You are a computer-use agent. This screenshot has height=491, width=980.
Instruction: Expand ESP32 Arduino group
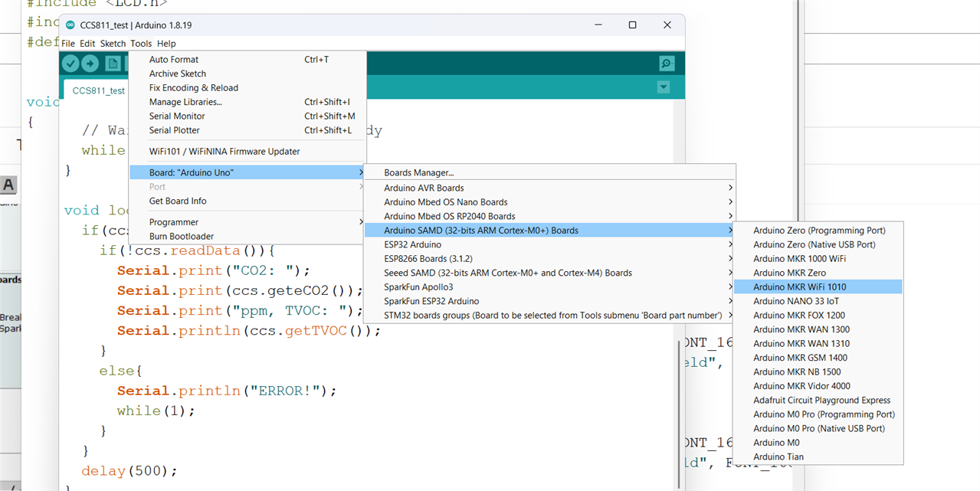pyautogui.click(x=549, y=244)
